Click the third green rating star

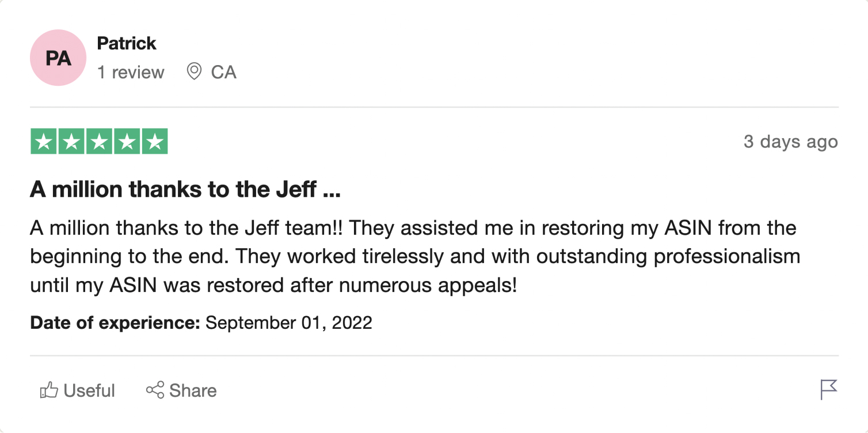click(x=99, y=142)
